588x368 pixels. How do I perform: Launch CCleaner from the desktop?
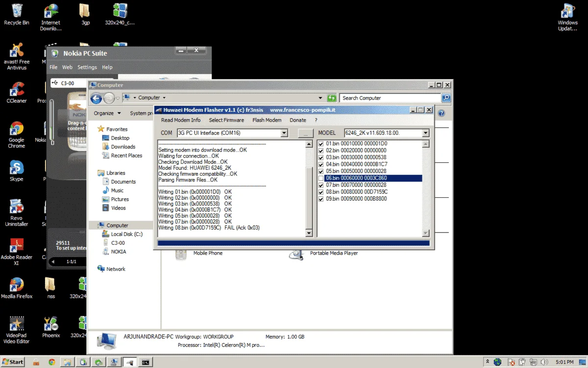[x=17, y=92]
